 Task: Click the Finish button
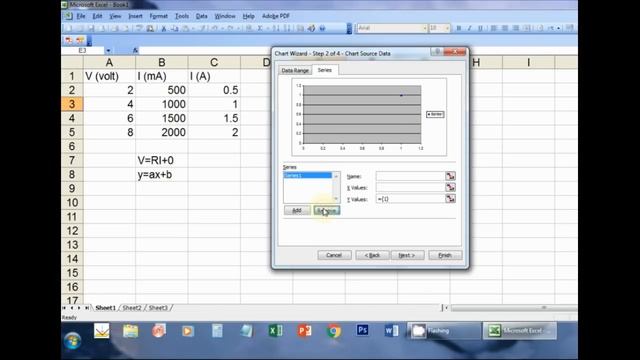pyautogui.click(x=445, y=255)
